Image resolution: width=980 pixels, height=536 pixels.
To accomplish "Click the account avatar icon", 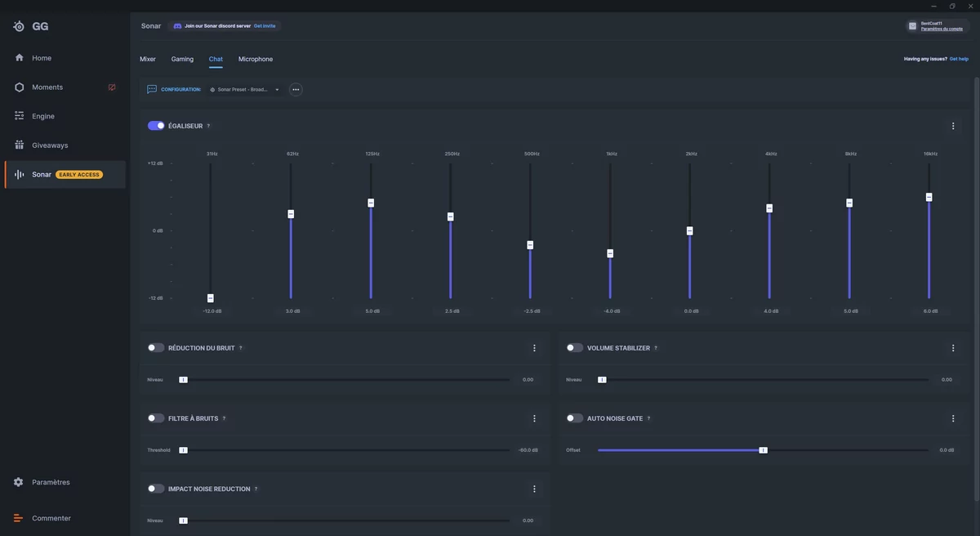I will [x=913, y=26].
